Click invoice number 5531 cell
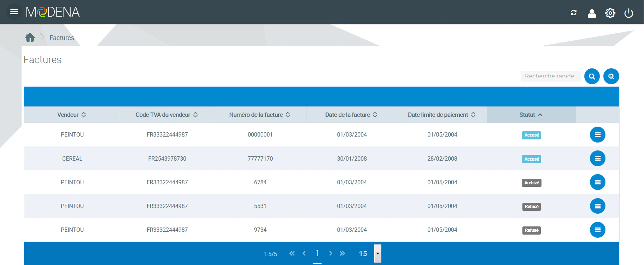Viewport: 644px width, 265px height. coord(260,206)
